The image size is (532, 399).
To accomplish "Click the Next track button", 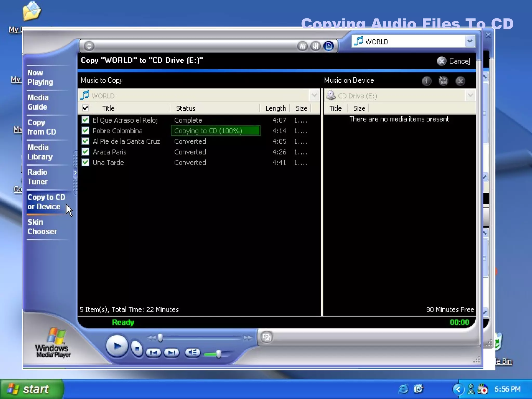I will 172,353.
